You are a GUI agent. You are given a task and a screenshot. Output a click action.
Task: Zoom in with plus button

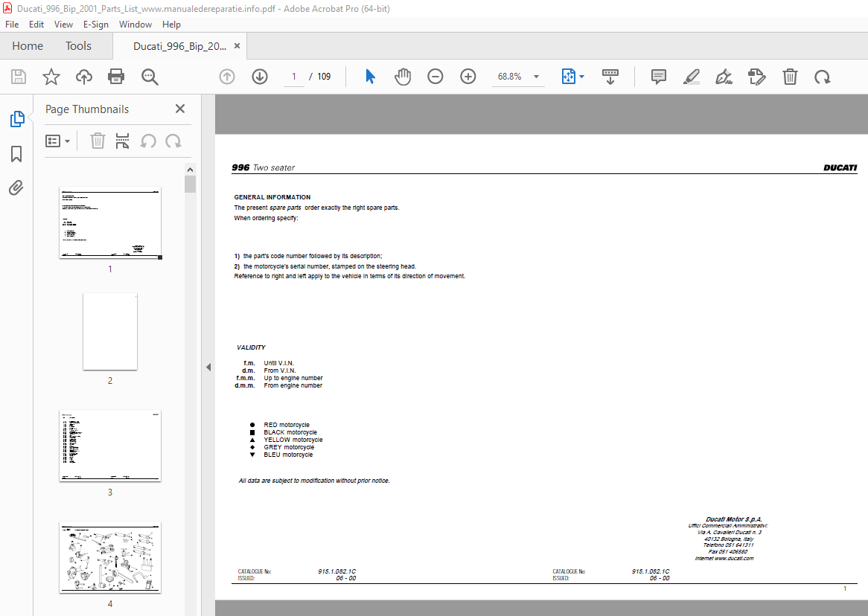tap(467, 77)
